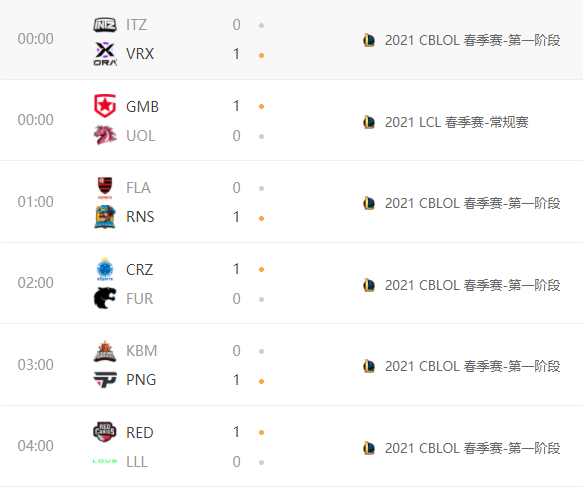This screenshot has width=583, height=488.
Task: Select the Gambit GMB star logo
Action: (x=105, y=106)
